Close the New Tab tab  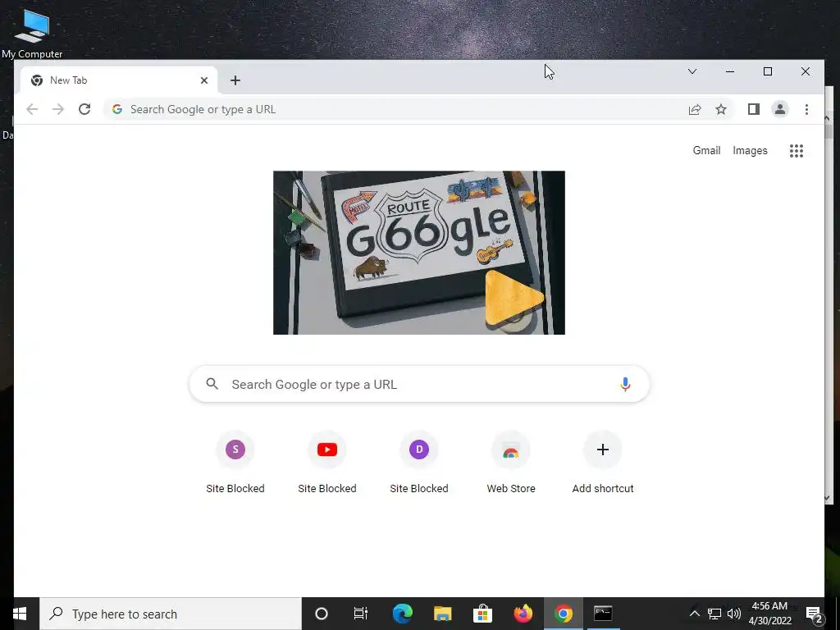pyautogui.click(x=204, y=80)
